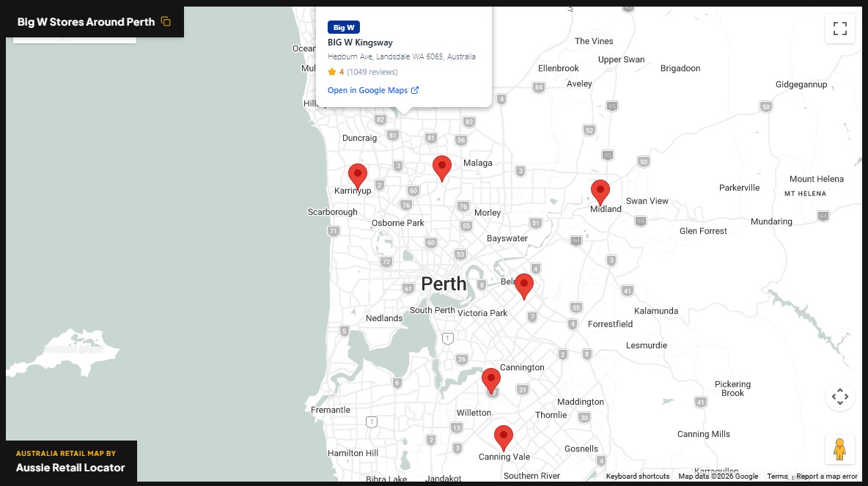Click the 1049 reviews rating text
Image resolution: width=868 pixels, height=486 pixels.
[372, 72]
